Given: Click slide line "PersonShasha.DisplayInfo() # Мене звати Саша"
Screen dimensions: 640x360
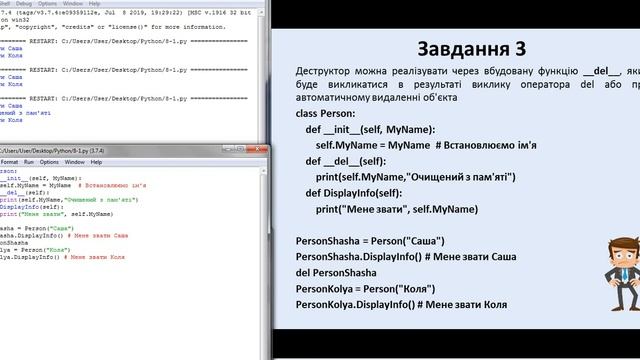Looking at the screenshot, I should [x=406, y=257].
